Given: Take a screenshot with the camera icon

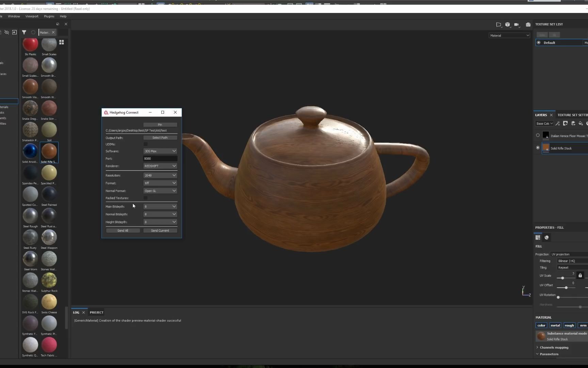Looking at the screenshot, I should (x=528, y=24).
